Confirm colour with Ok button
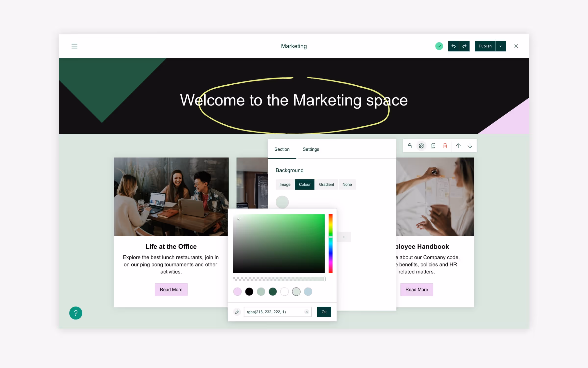 [324, 312]
